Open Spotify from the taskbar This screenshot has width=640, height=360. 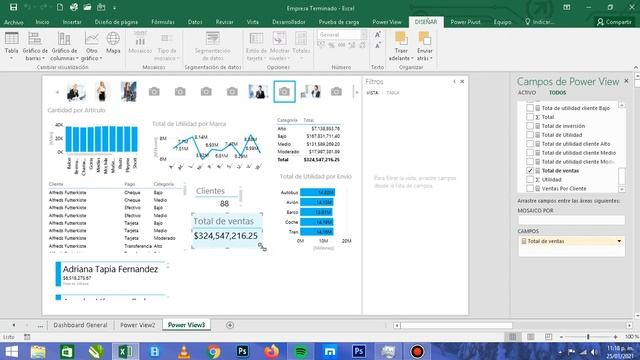(x=300, y=351)
